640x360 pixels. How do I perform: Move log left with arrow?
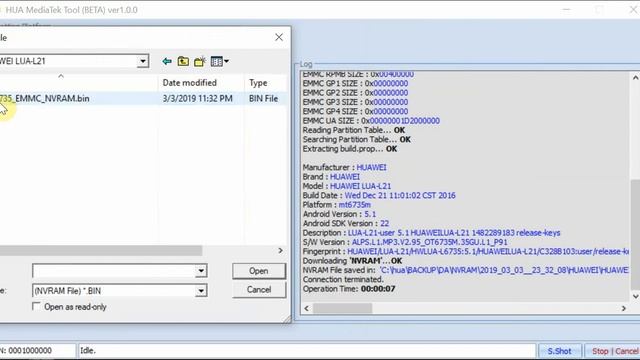tap(307, 308)
